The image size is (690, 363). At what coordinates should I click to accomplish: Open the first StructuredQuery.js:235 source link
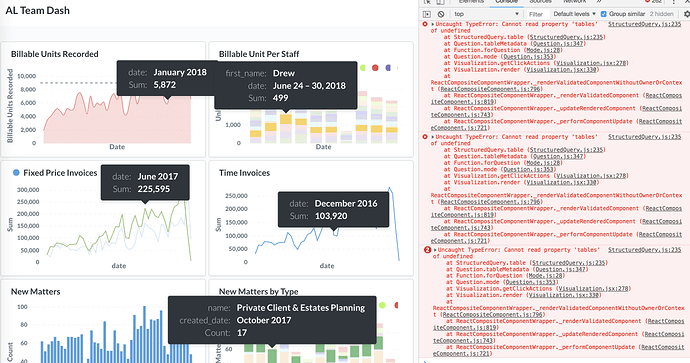tap(645, 24)
